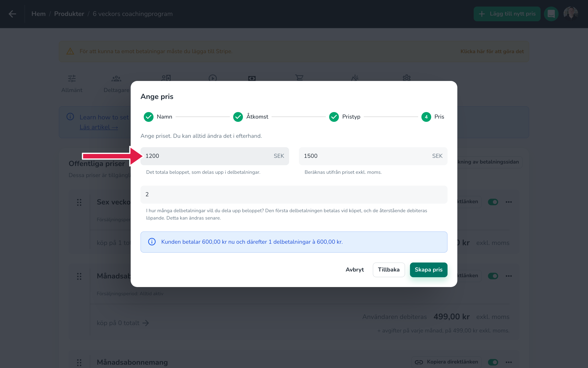Click the play-circle tab icon
The height and width of the screenshot is (368, 588).
pyautogui.click(x=213, y=78)
